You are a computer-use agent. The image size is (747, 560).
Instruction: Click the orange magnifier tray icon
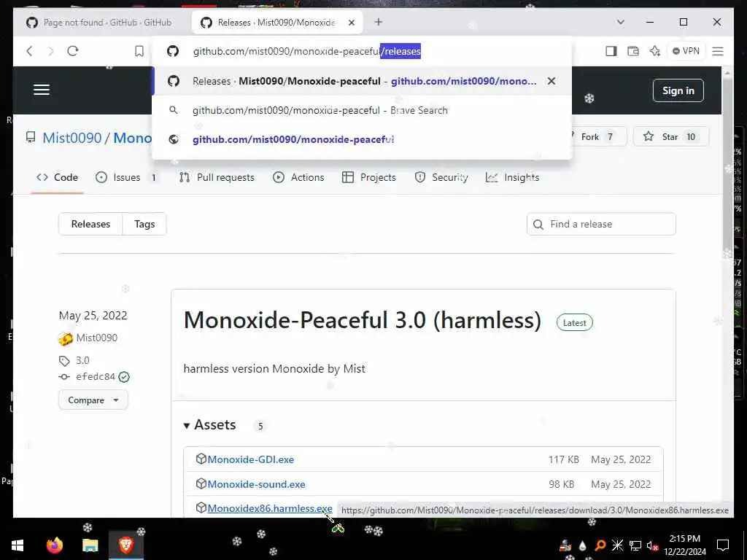(x=600, y=545)
